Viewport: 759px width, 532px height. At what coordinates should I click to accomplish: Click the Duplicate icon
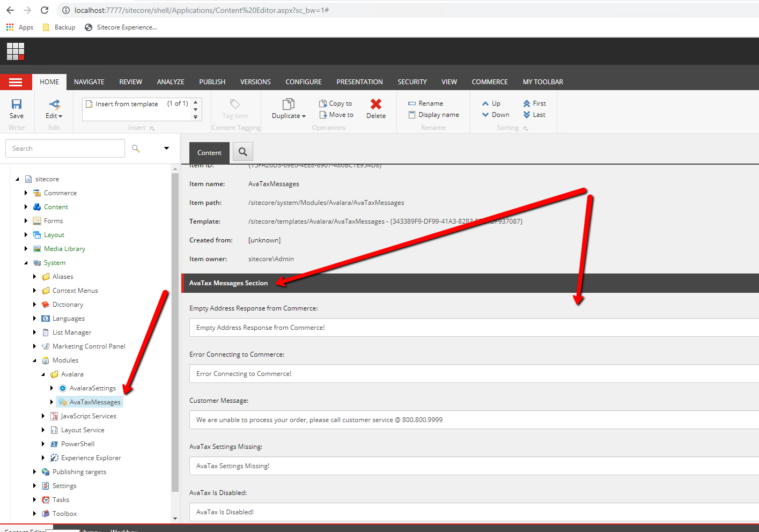click(289, 104)
